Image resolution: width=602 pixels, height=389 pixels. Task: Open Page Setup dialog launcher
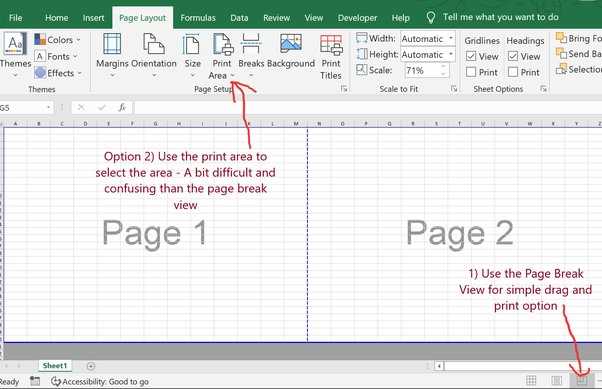pos(344,89)
